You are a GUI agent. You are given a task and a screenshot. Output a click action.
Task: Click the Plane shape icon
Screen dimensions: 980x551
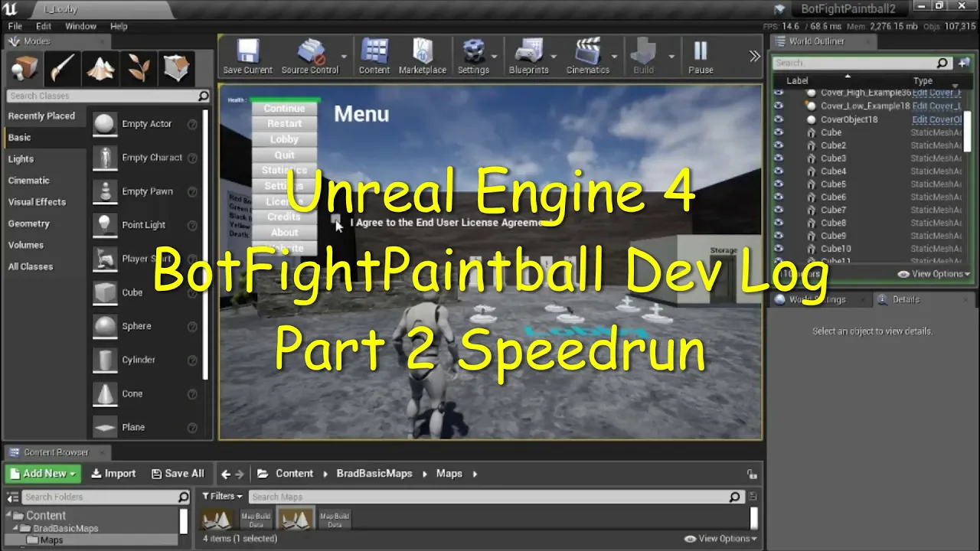[105, 427]
